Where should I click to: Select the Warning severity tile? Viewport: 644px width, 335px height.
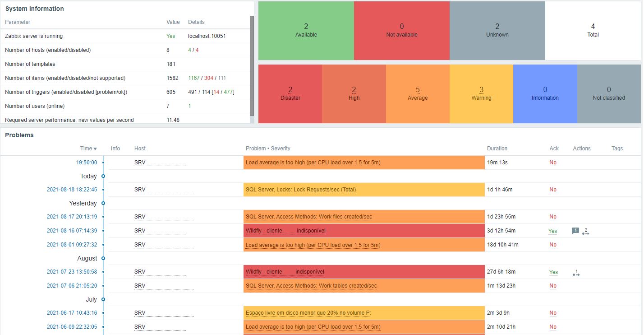(x=481, y=93)
